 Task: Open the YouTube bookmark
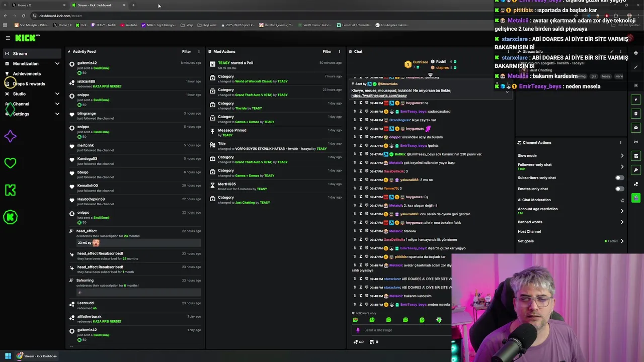[129, 25]
